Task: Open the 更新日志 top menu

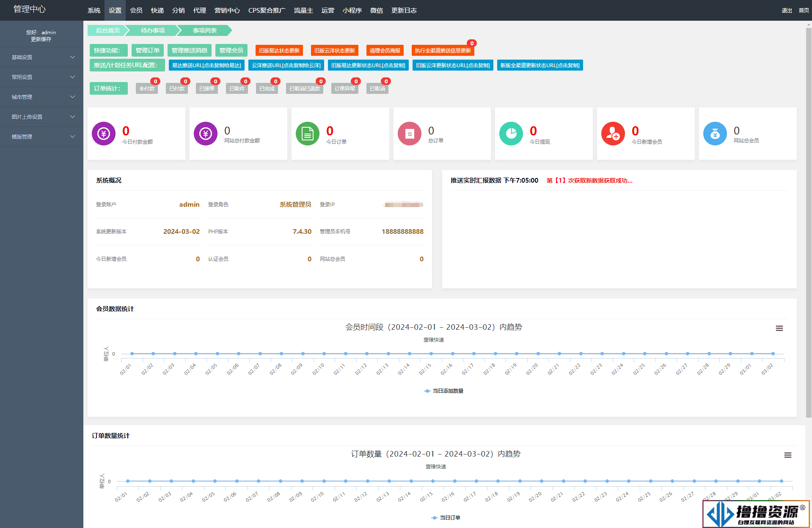Action: (404, 10)
